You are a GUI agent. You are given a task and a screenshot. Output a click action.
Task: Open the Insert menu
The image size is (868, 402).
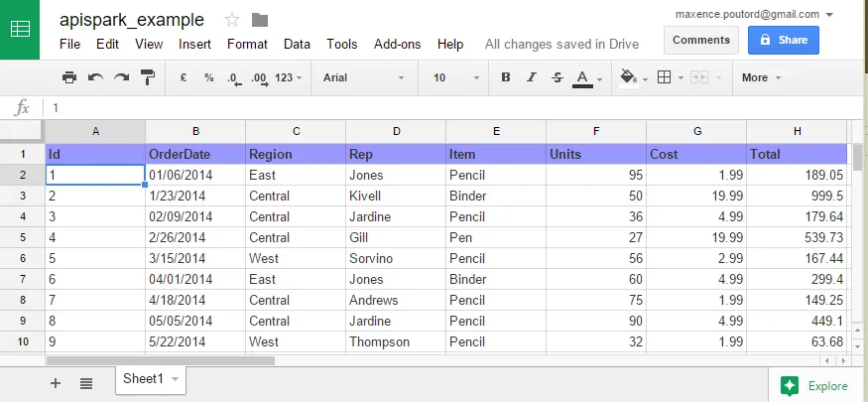194,45
